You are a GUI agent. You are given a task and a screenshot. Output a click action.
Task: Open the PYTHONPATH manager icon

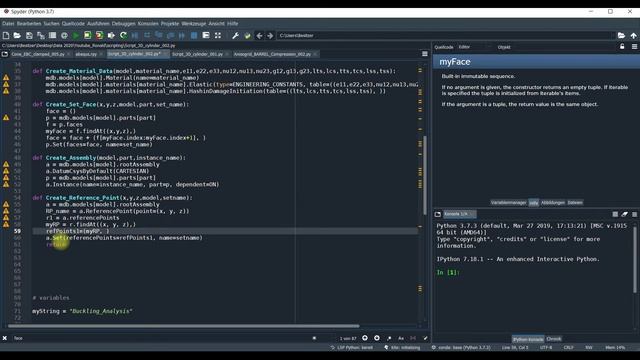(247, 36)
